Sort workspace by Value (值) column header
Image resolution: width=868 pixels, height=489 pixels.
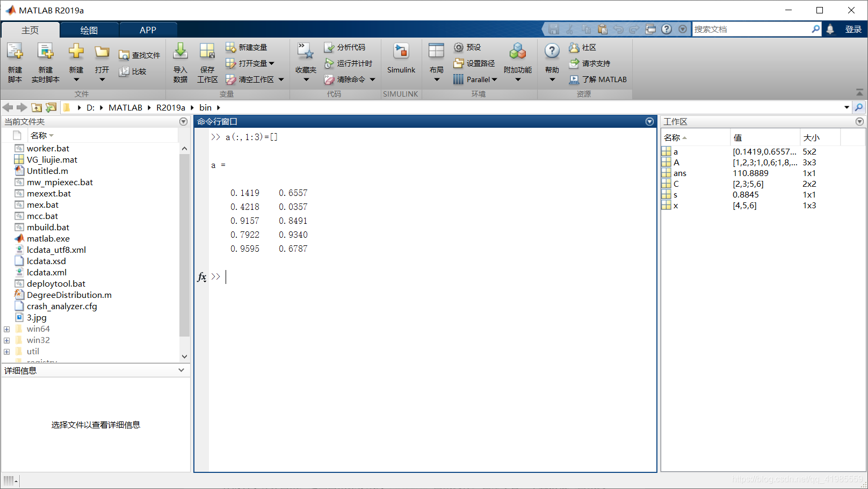tap(765, 138)
